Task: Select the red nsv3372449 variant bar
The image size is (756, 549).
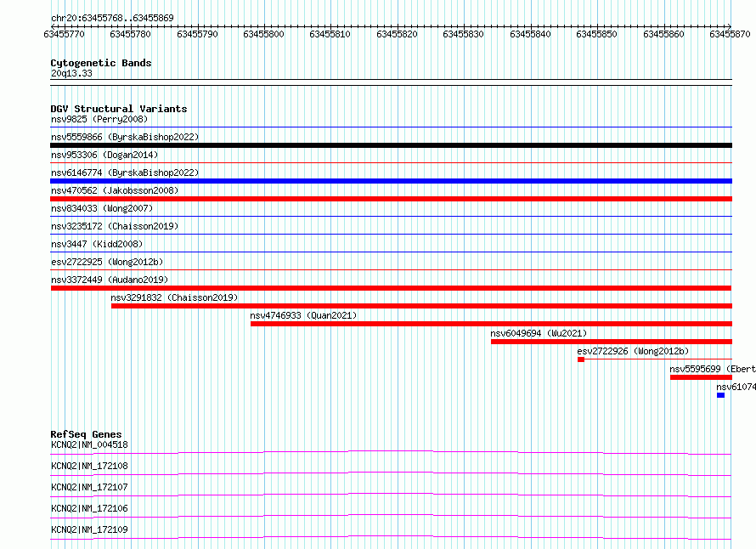Action: [391, 288]
